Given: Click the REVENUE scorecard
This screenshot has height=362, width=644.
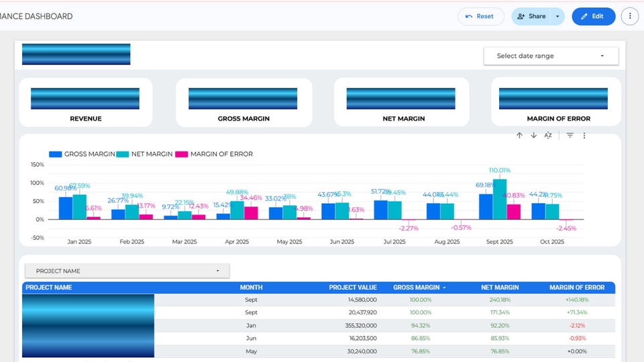Looking at the screenshot, I should 86,103.
